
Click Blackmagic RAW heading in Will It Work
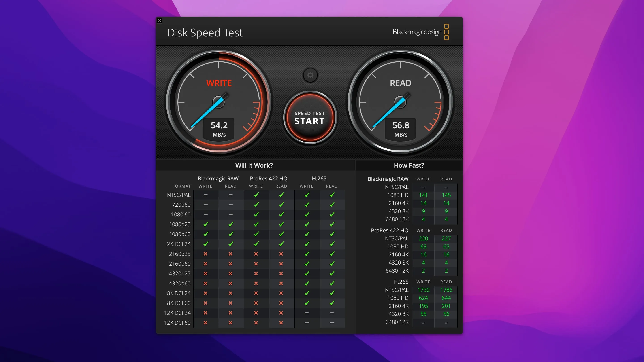point(218,179)
